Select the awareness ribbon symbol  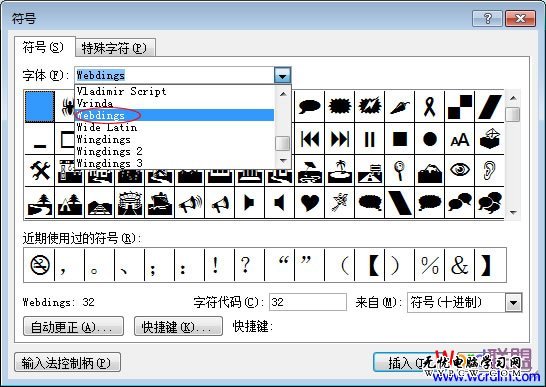pyautogui.click(x=430, y=107)
